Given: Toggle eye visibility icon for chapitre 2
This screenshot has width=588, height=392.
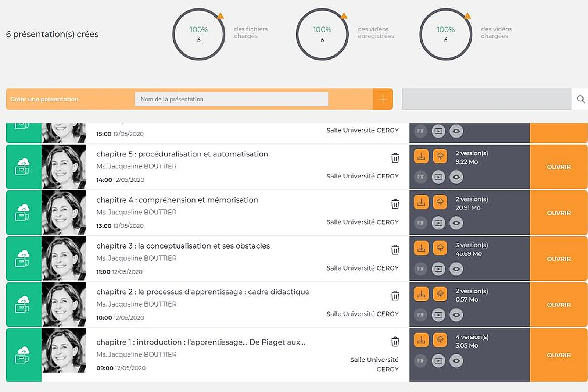Looking at the screenshot, I should coord(456,315).
